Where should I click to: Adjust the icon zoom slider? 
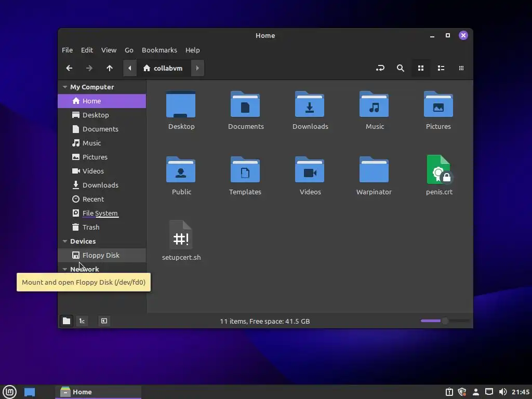(445, 321)
